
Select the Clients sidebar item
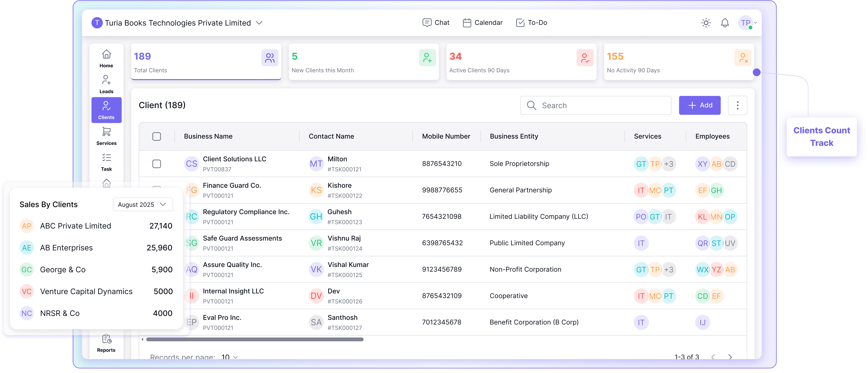pyautogui.click(x=106, y=110)
